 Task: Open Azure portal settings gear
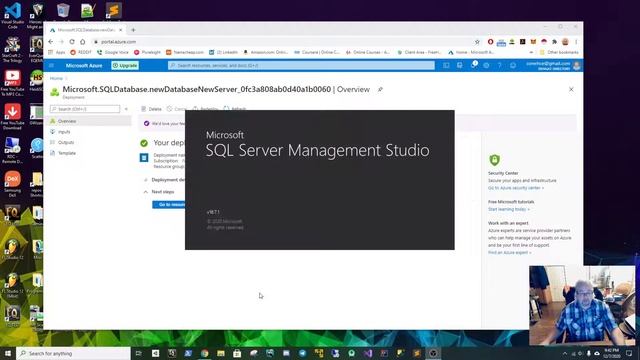(486, 65)
